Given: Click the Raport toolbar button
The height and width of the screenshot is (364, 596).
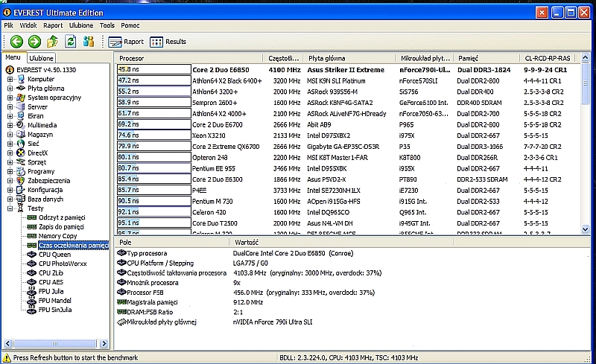Looking at the screenshot, I should click(x=127, y=42).
